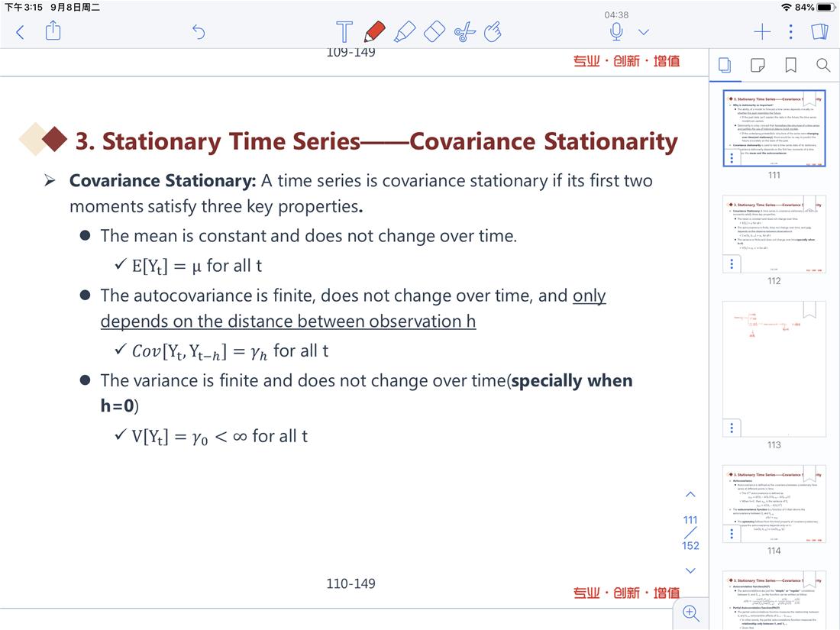840x630 pixels.
Task: Switch to the pages tab in sidebar
Action: click(724, 66)
